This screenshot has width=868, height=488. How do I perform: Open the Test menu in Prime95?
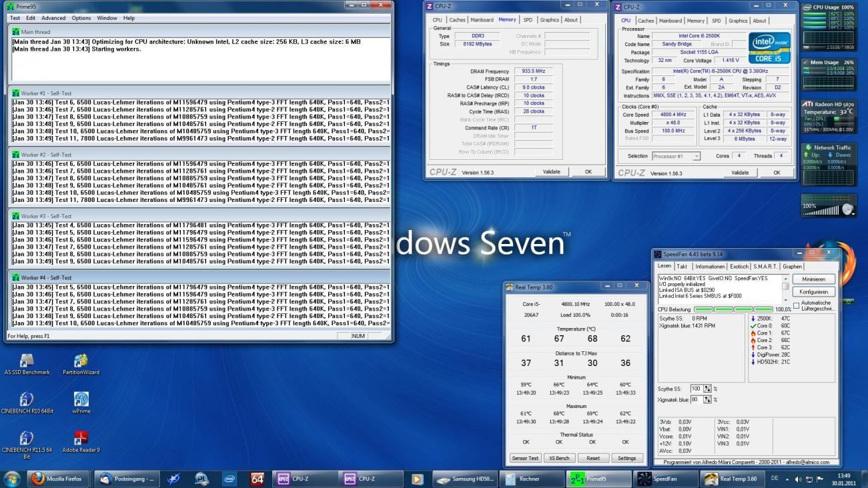[15, 18]
